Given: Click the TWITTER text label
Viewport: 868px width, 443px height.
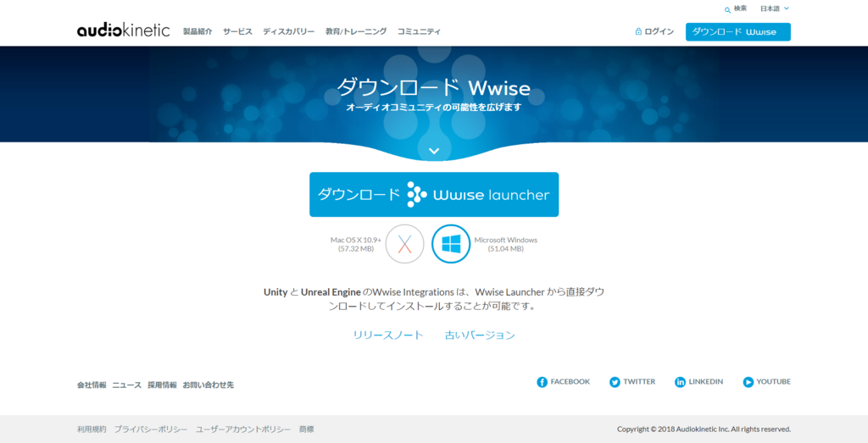Looking at the screenshot, I should [x=639, y=382].
